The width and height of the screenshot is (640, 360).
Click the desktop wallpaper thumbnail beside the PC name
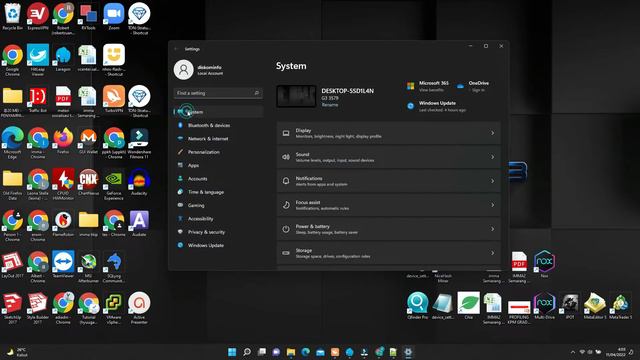click(x=296, y=96)
